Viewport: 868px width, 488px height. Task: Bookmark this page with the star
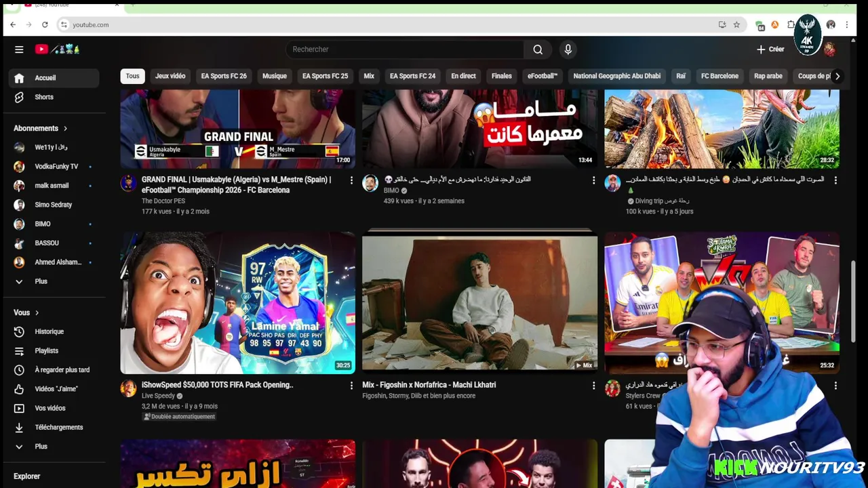tap(736, 24)
